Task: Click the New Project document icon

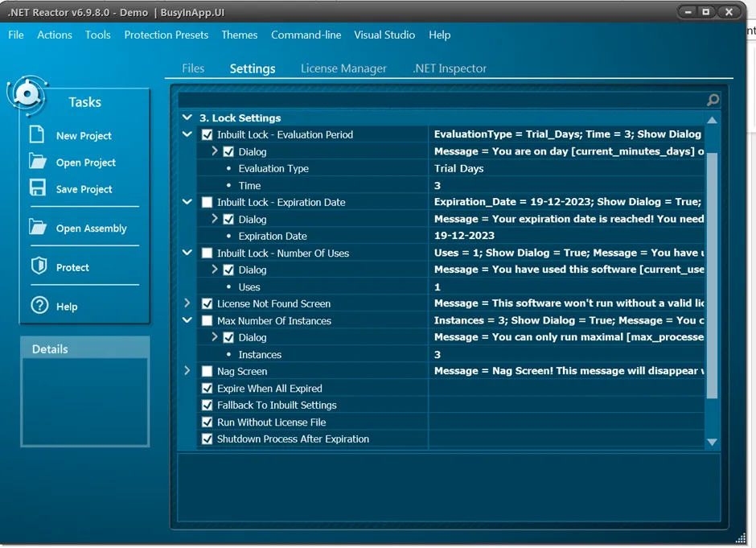Action: 37,134
